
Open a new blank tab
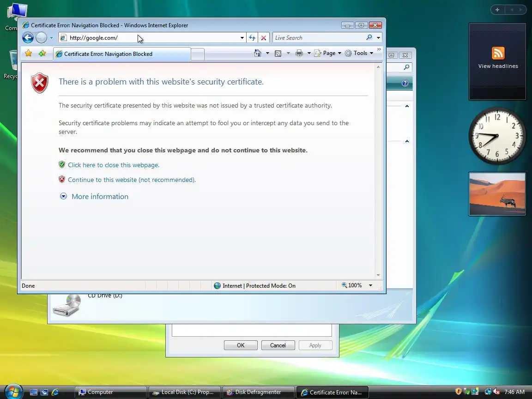pos(198,54)
